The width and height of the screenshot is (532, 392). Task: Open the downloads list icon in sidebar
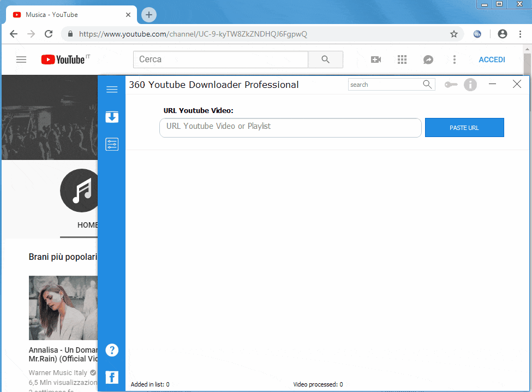(112, 117)
